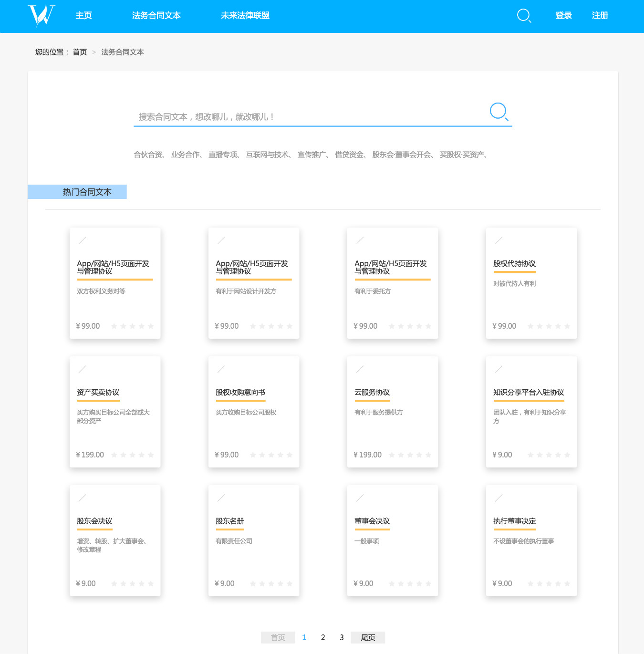This screenshot has height=654, width=644.
Task: Open 未来法律联盟 navigation item
Action: (x=245, y=16)
